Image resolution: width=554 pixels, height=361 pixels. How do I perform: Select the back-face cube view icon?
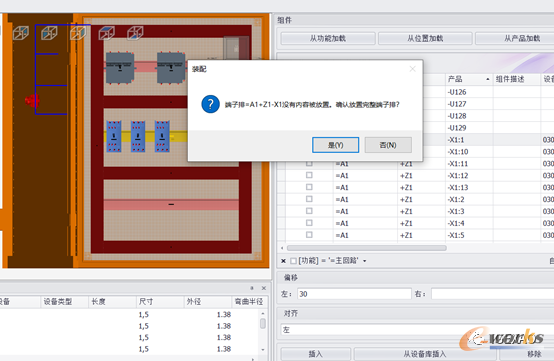coord(21,33)
